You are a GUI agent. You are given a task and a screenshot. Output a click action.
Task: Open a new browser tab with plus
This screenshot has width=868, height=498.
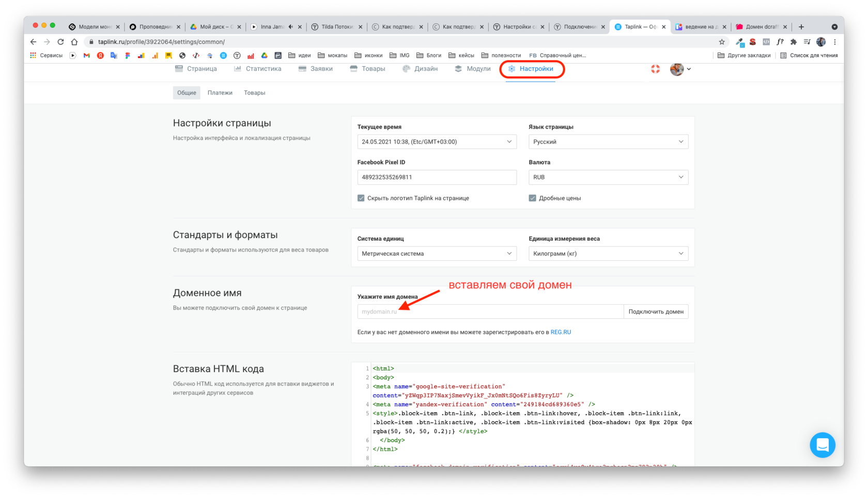801,27
